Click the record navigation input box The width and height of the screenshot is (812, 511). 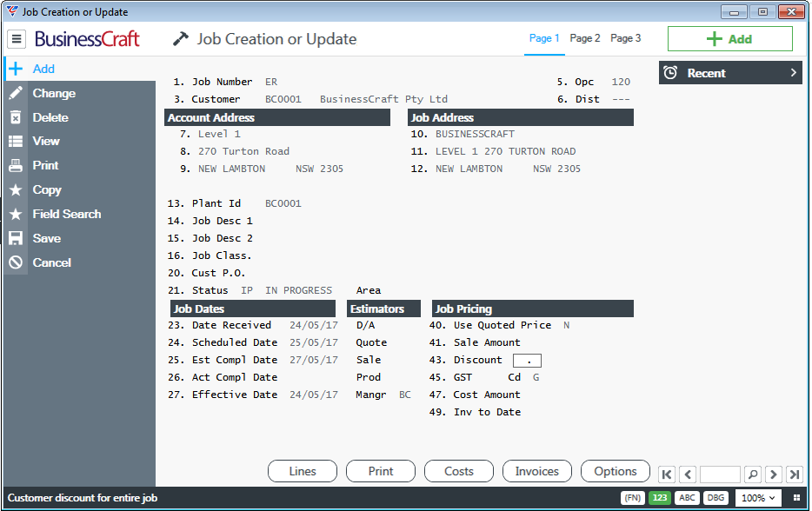pyautogui.click(x=721, y=474)
